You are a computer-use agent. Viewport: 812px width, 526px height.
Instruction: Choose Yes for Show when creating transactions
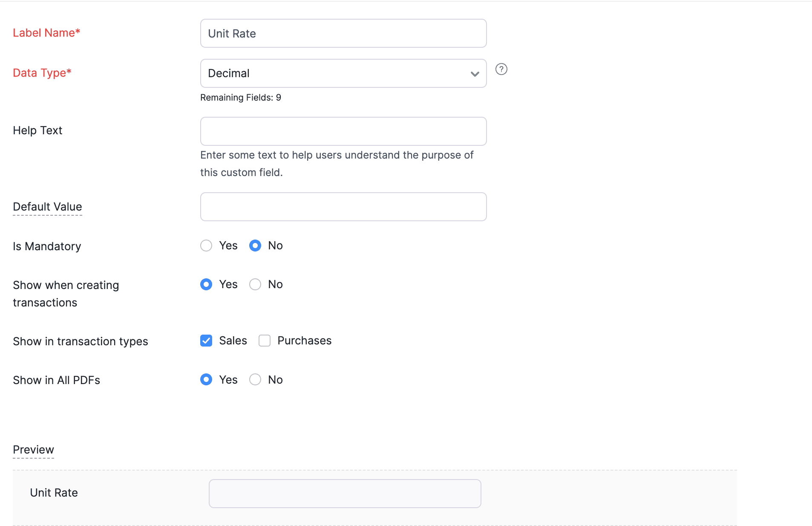[206, 284]
